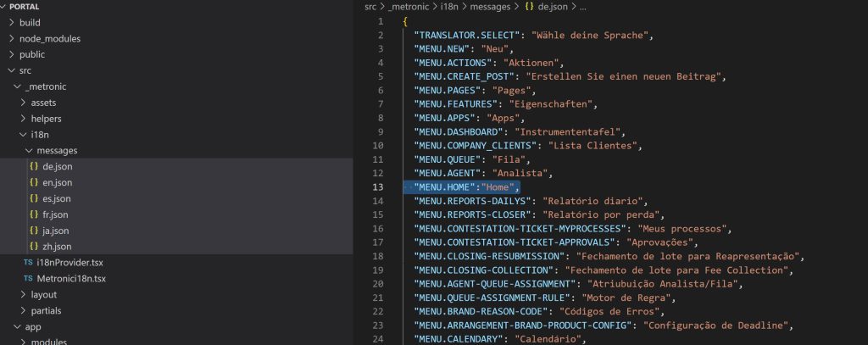868x345 pixels.
Task: Open zh.json file
Action: pyautogui.click(x=57, y=247)
